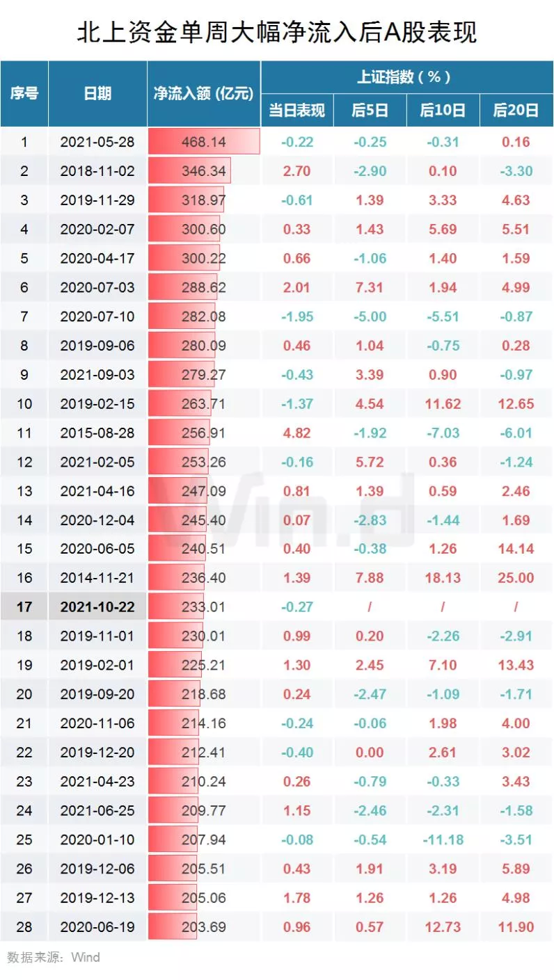The width and height of the screenshot is (554, 980).
Task: Click the 后10日 sub-header
Action: click(443, 111)
